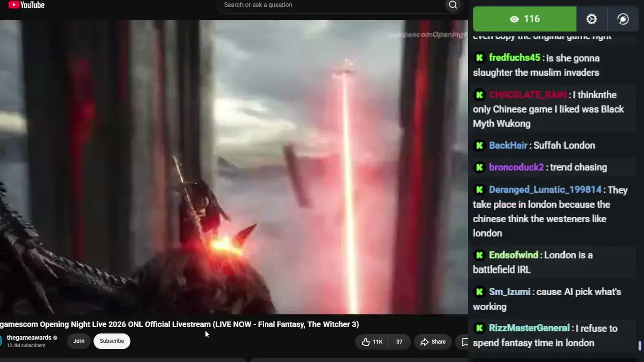
Task: Like the video with the 11K thumbs-up
Action: (372, 342)
